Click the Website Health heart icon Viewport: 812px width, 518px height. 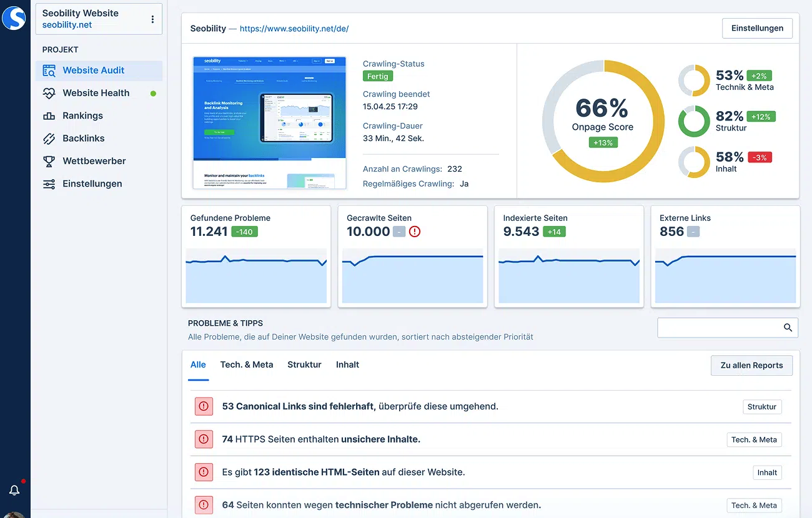tap(49, 93)
